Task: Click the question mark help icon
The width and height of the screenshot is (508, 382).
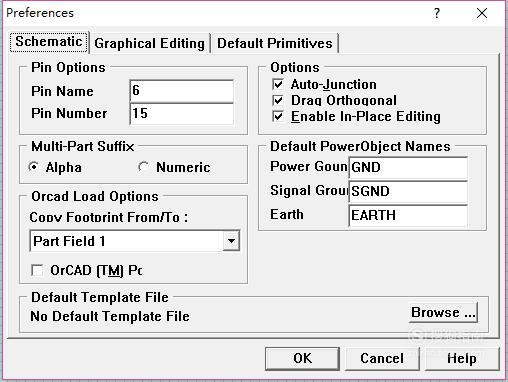Action: (x=437, y=13)
